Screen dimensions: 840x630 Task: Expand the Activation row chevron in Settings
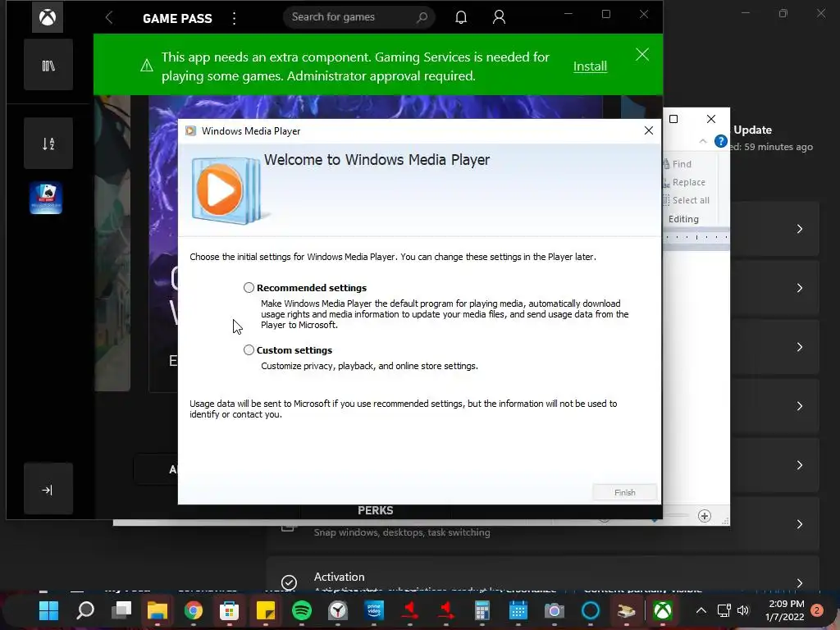pyautogui.click(x=800, y=583)
